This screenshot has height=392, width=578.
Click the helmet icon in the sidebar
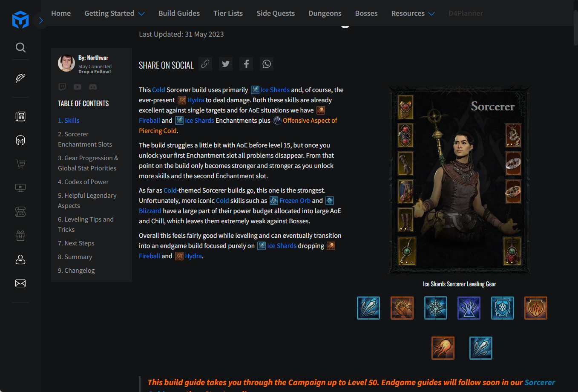point(20,140)
